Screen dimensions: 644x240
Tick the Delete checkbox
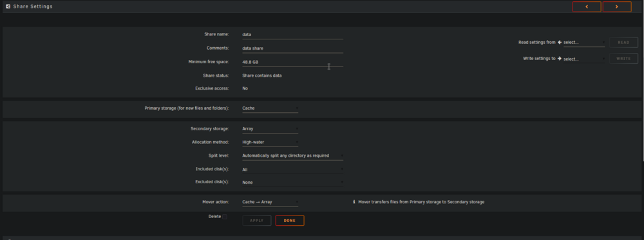click(225, 217)
